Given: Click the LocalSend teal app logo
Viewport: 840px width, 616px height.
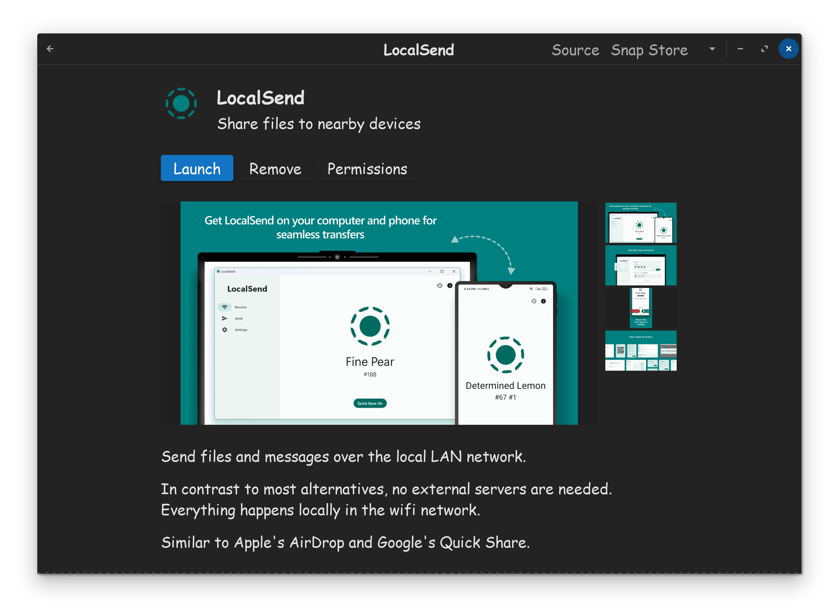Looking at the screenshot, I should (181, 103).
